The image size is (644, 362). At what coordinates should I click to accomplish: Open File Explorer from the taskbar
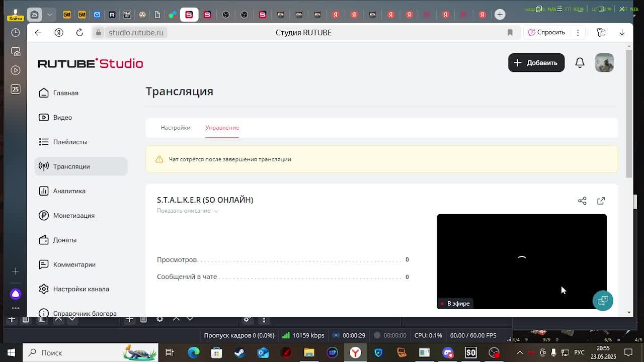coord(309,352)
